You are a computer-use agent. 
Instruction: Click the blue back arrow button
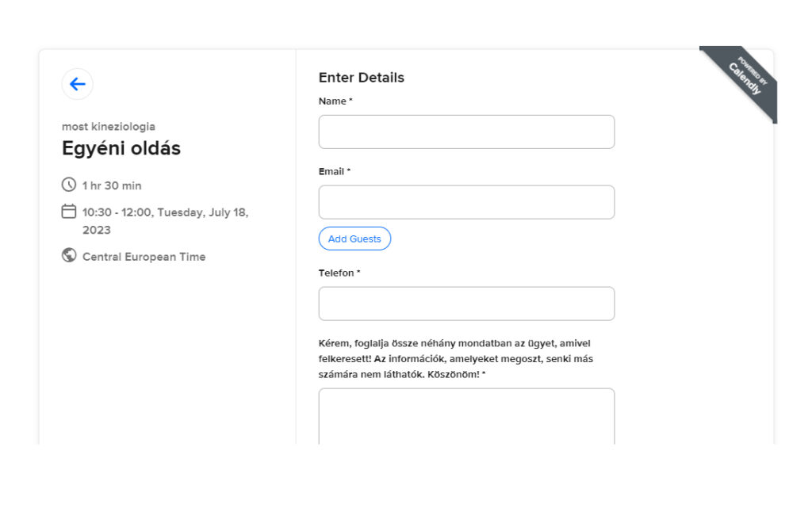click(77, 84)
